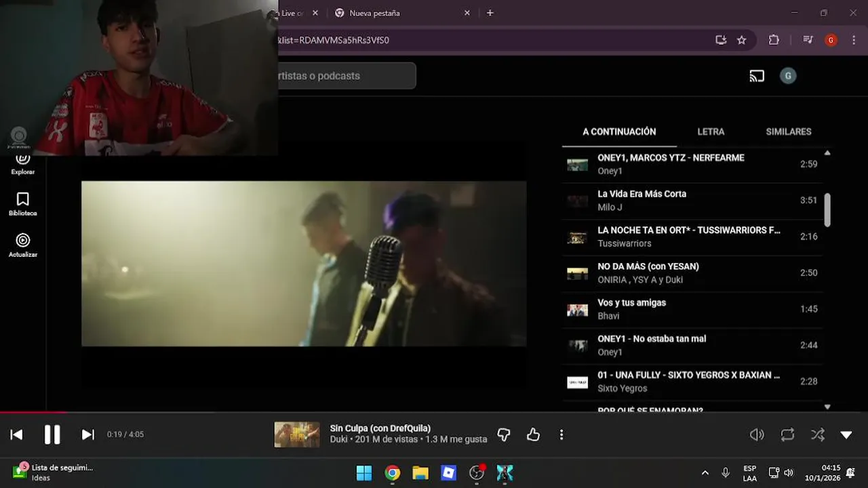
Task: Play 01 - UNA FULLY - SIXTO YEGROS from the queue
Action: (x=692, y=382)
